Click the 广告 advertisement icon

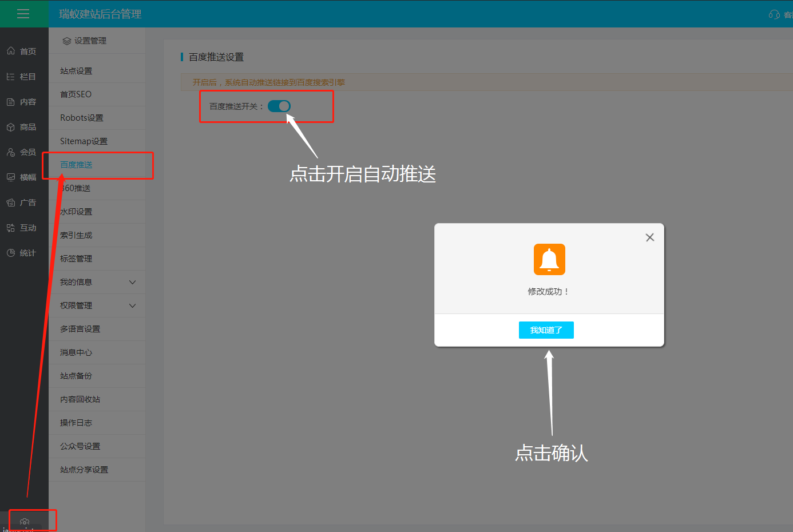[x=11, y=203]
